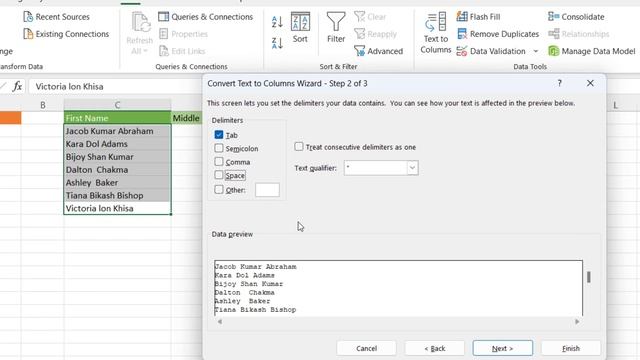Uncheck the Tab delimiter
Viewport: 640px width, 360px height.
[219, 135]
